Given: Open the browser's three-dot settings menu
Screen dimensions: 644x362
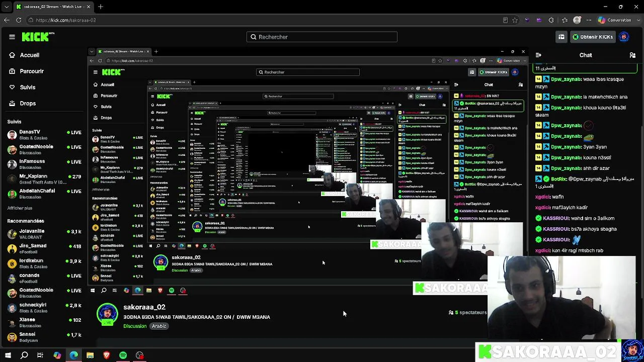Looking at the screenshot, I should click(589, 20).
